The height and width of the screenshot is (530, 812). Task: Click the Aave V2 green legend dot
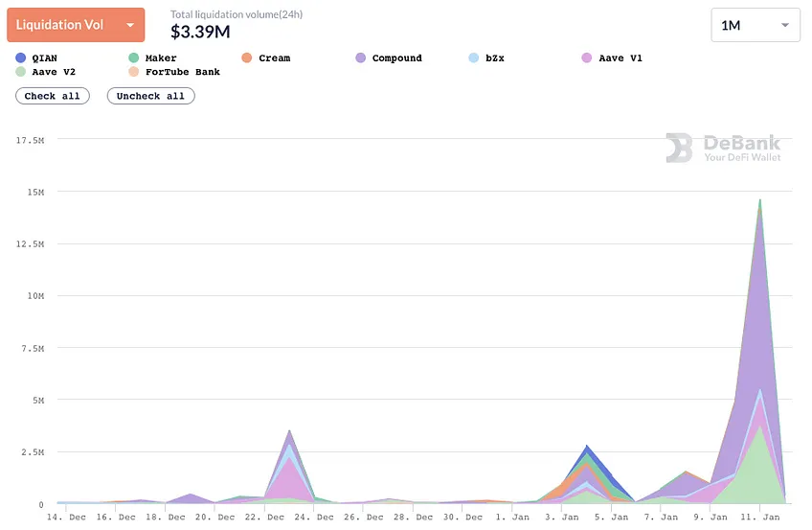(21, 72)
